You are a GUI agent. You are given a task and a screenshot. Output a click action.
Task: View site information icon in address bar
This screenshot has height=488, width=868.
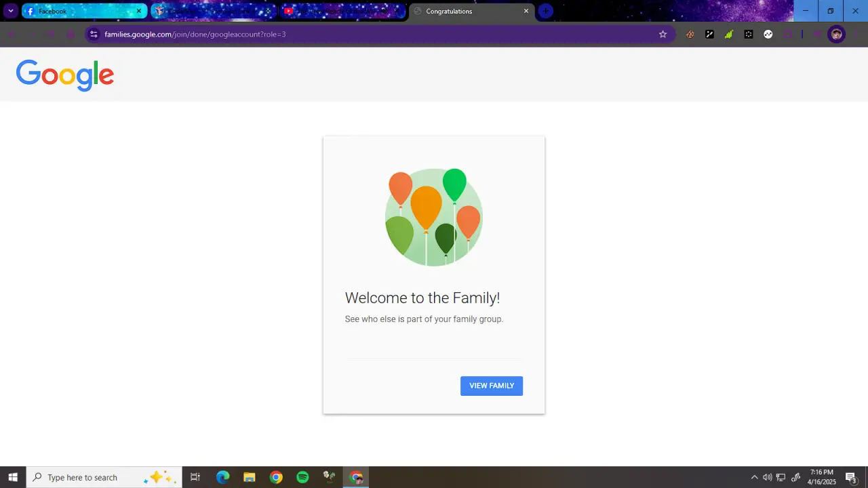(x=94, y=34)
